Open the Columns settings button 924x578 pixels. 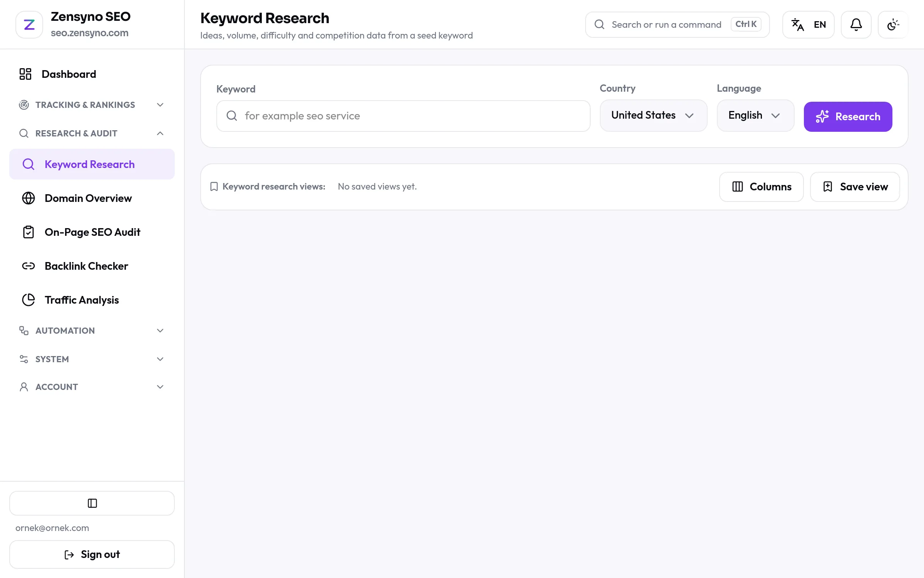[761, 187]
